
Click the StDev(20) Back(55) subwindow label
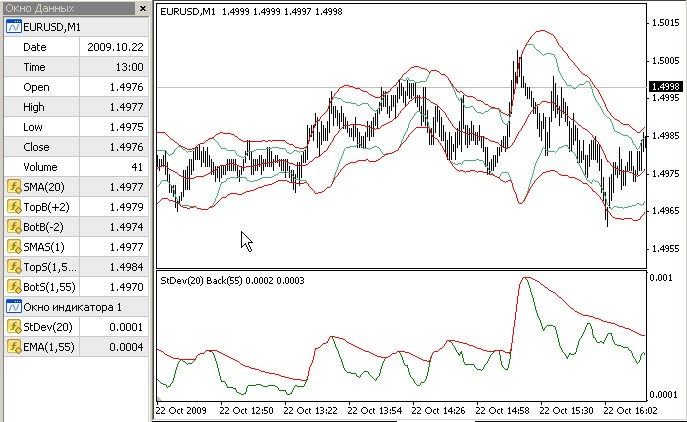202,280
